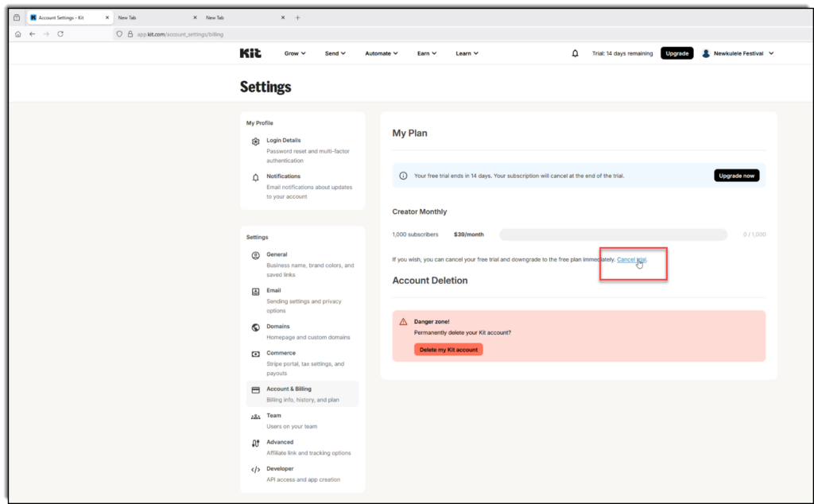Screen dimensions: 814x504
Task: Click the Account & Billing card icon
Action: tap(255, 390)
